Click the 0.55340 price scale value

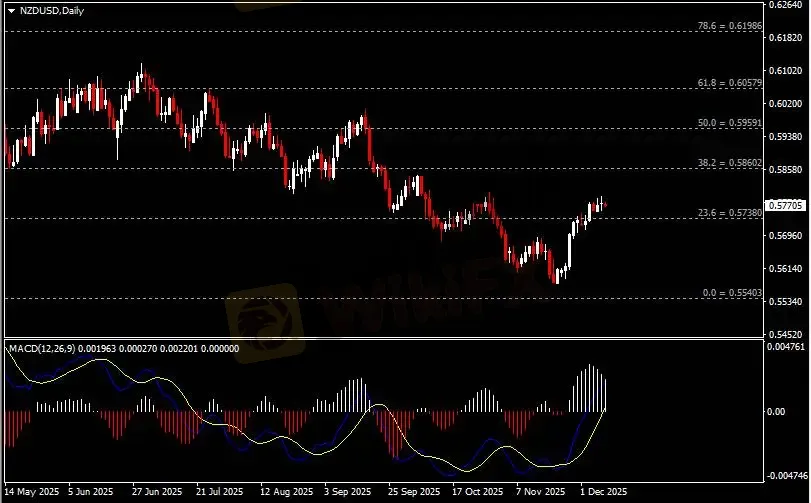point(786,301)
